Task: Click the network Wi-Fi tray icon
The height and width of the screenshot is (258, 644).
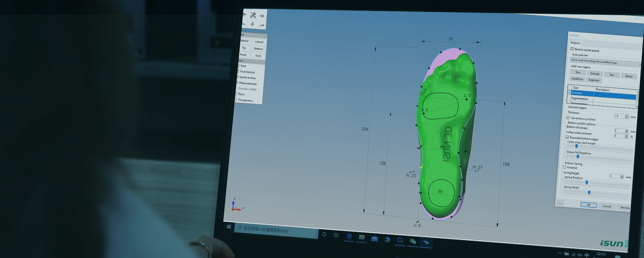Action: 573,255
